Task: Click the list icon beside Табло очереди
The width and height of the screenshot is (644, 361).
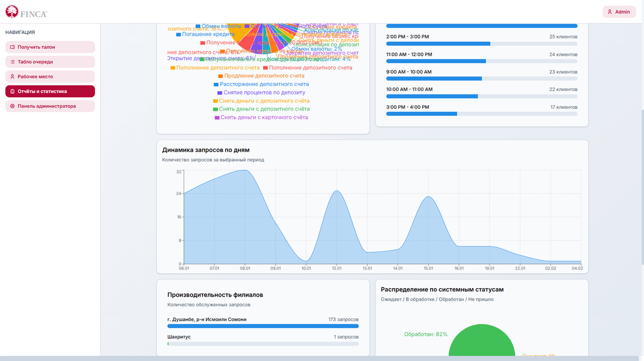Action: [x=13, y=62]
